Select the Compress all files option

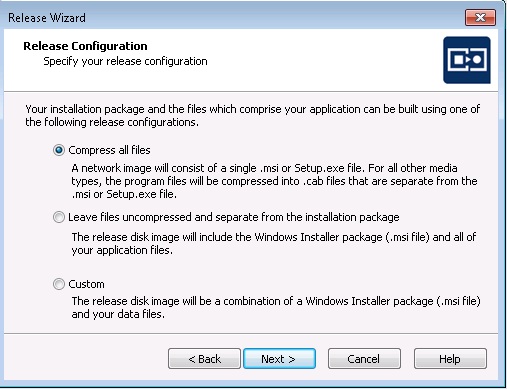coord(59,150)
